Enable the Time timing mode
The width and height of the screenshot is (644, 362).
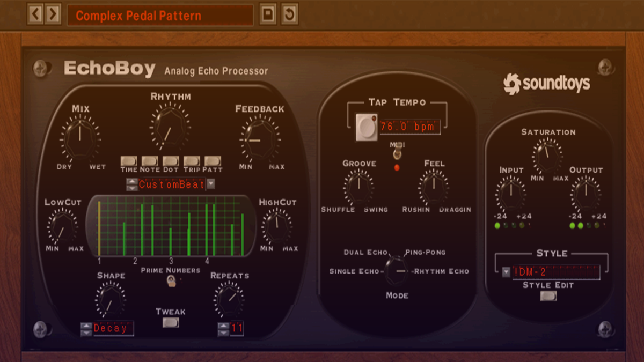[129, 160]
